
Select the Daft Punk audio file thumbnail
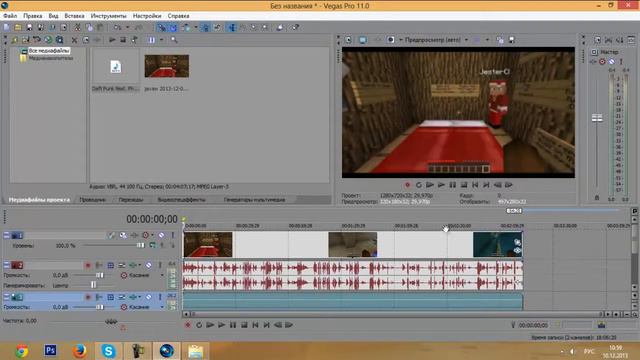pos(116,67)
